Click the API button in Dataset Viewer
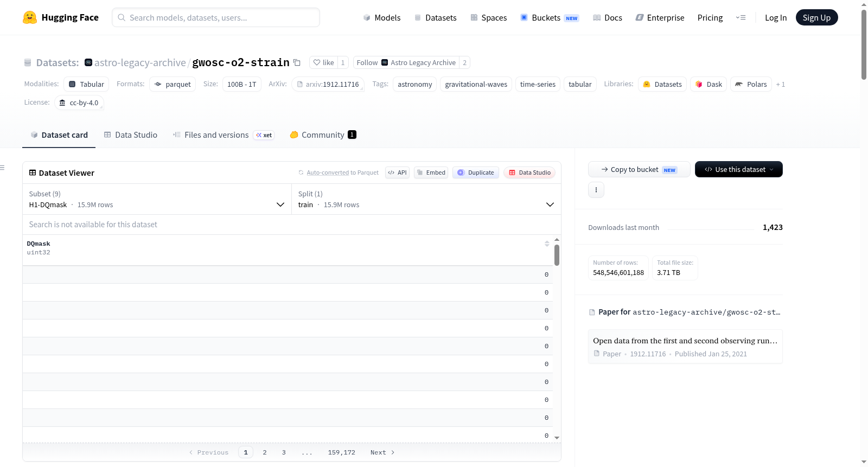The image size is (868, 467). click(x=397, y=172)
